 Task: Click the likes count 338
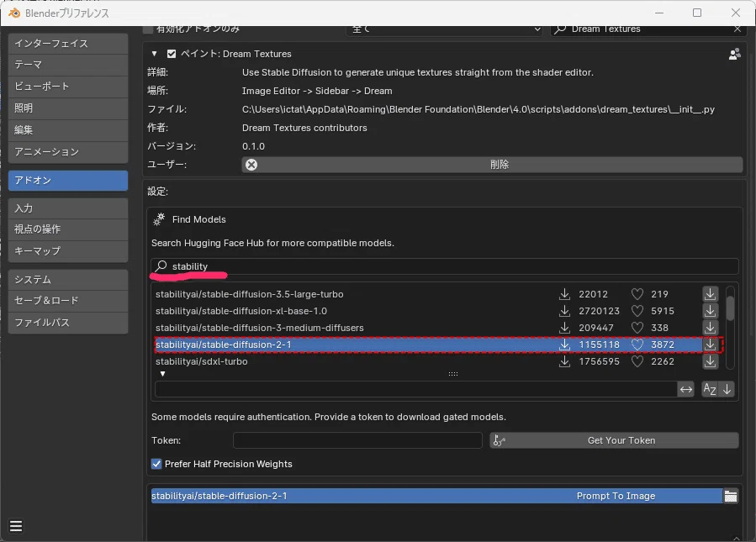click(659, 328)
